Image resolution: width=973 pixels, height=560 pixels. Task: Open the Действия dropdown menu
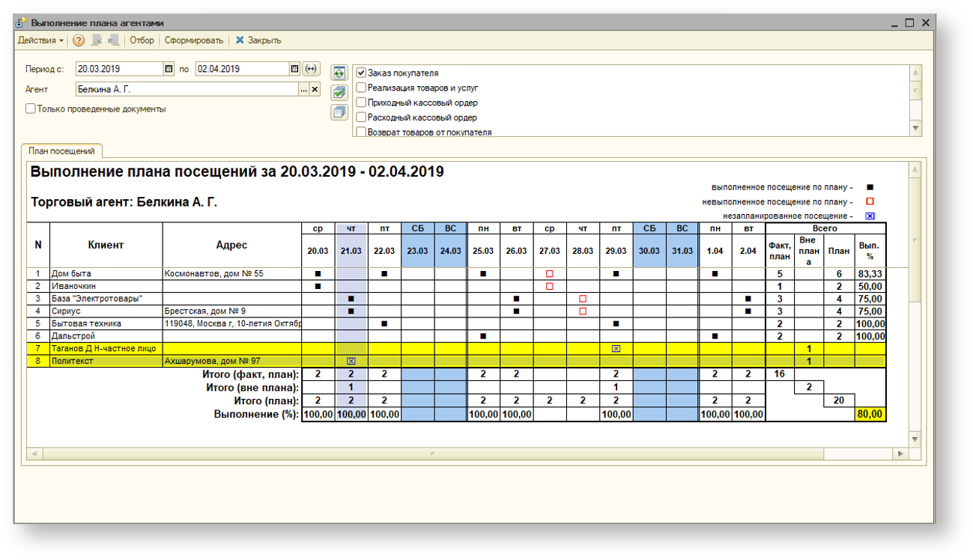click(x=40, y=40)
